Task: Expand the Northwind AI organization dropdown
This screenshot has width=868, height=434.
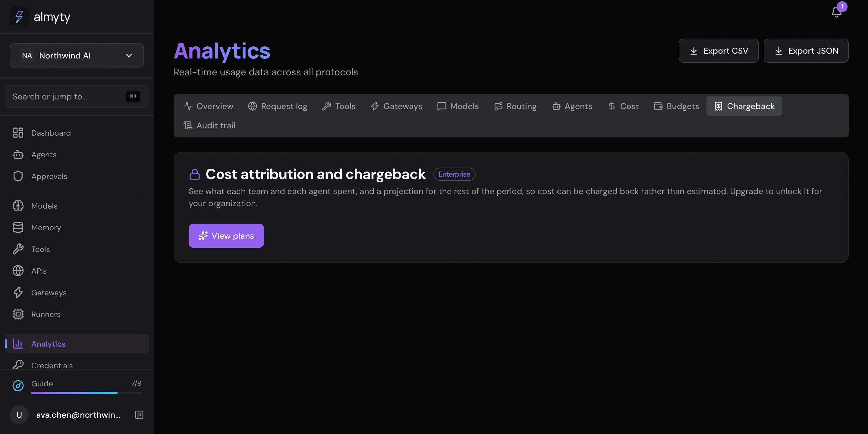Action: point(77,55)
